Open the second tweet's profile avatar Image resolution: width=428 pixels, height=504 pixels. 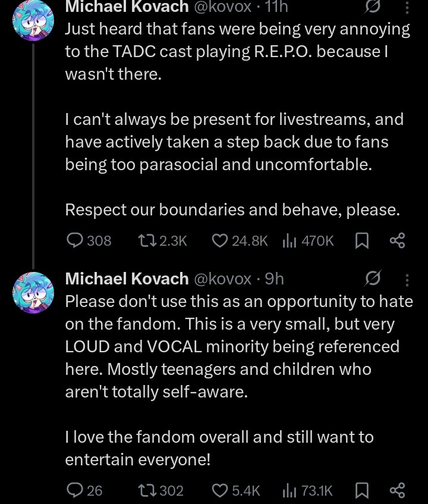[x=33, y=292]
